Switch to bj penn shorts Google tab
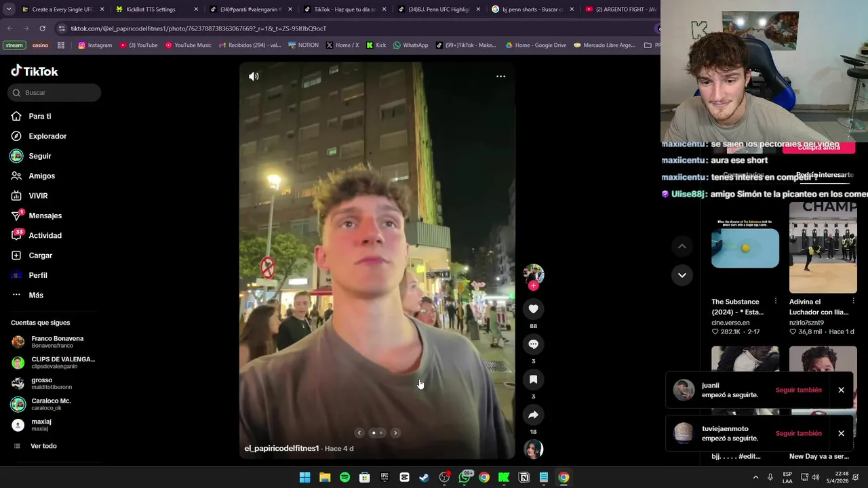Viewport: 868px width, 488px height. (532, 9)
